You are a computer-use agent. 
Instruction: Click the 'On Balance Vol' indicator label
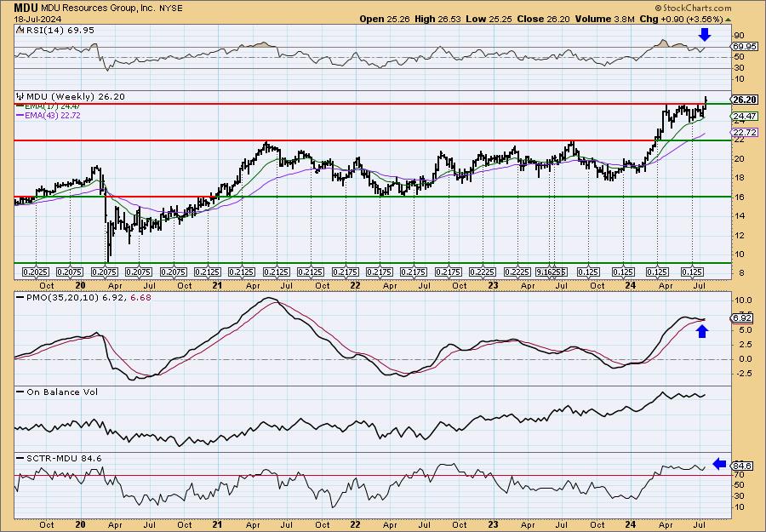click(x=62, y=392)
